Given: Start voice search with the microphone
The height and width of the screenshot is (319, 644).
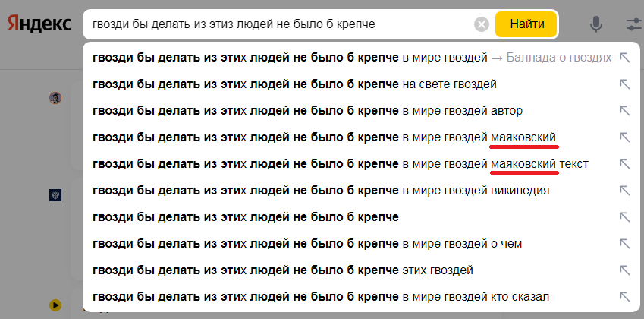Looking at the screenshot, I should pos(596,24).
